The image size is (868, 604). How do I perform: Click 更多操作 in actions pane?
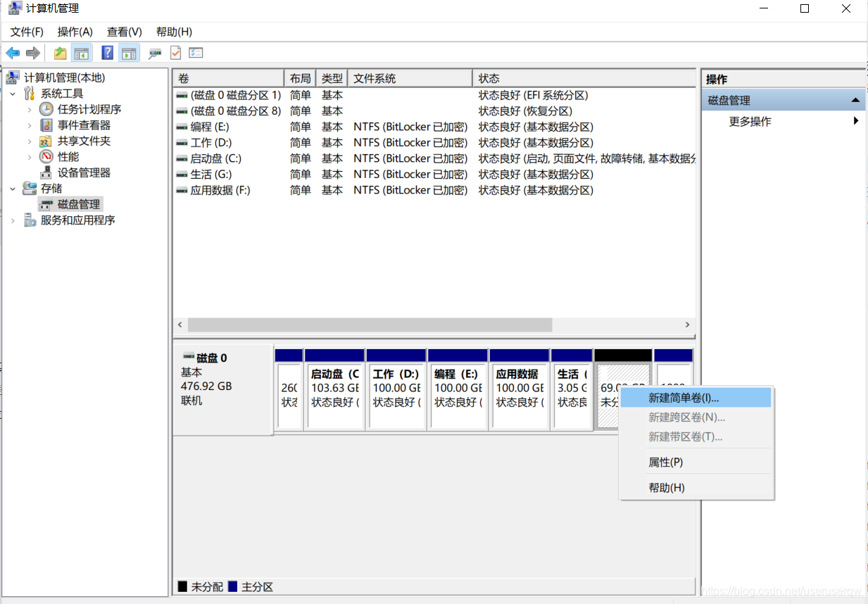click(x=750, y=121)
